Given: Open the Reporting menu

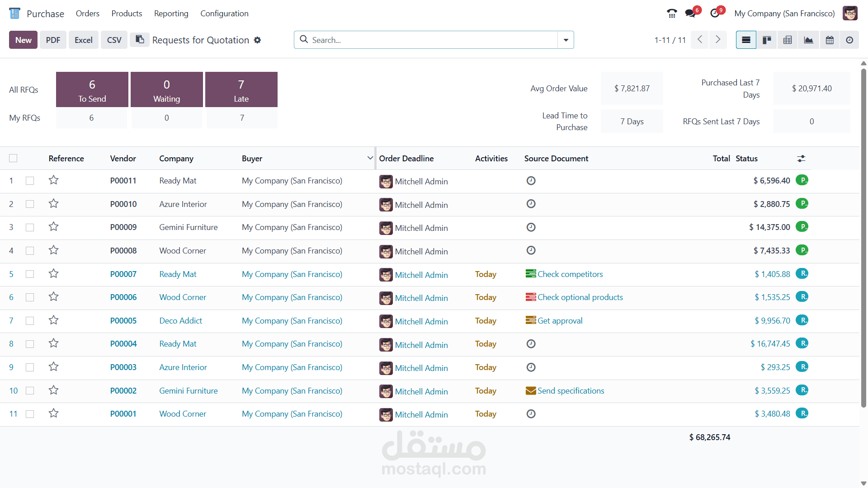Looking at the screenshot, I should pyautogui.click(x=171, y=14).
